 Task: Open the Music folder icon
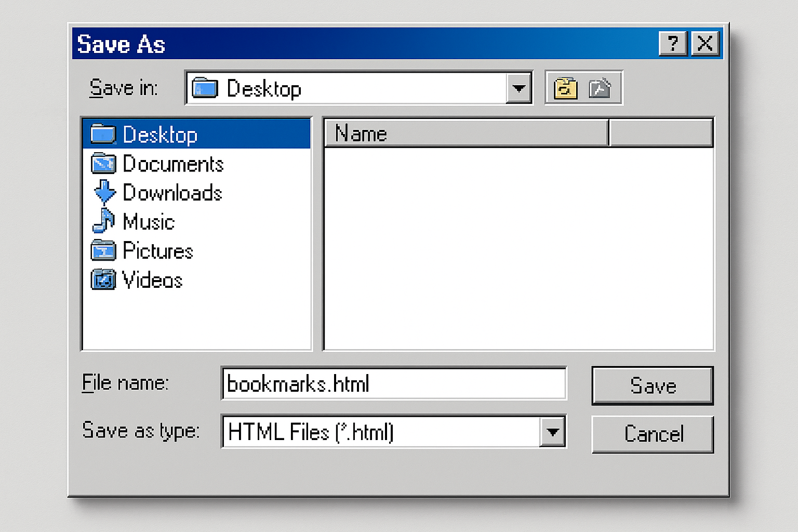(104, 222)
